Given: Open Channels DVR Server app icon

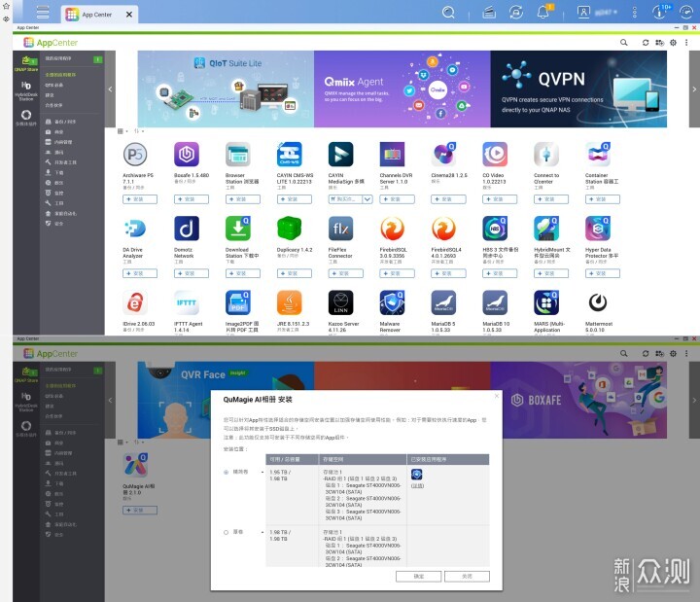Looking at the screenshot, I should 392,155.
